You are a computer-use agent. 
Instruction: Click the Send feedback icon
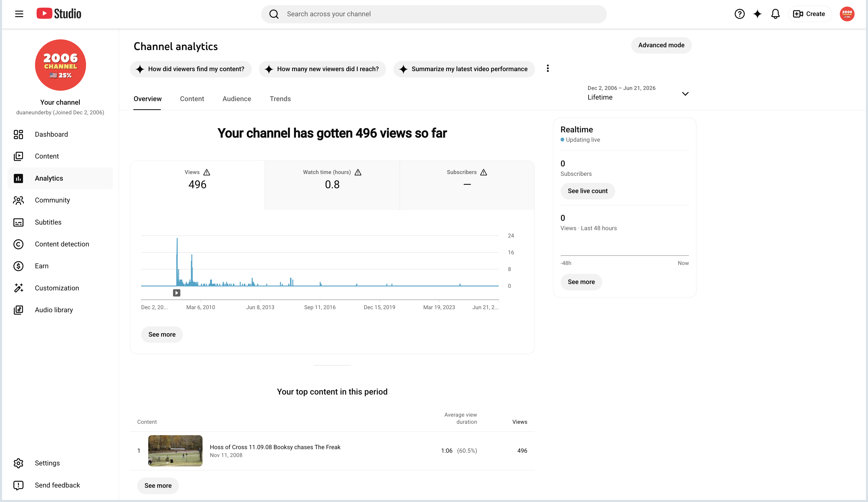18,485
